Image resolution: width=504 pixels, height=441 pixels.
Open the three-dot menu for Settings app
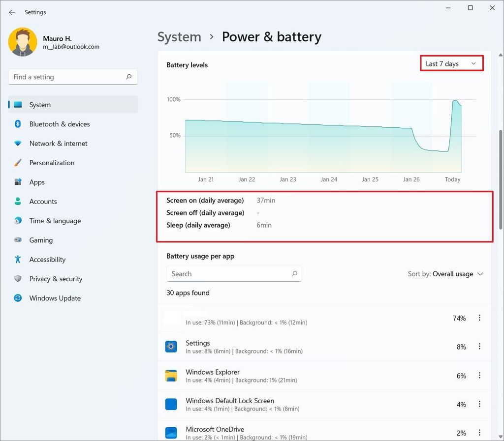click(x=479, y=346)
